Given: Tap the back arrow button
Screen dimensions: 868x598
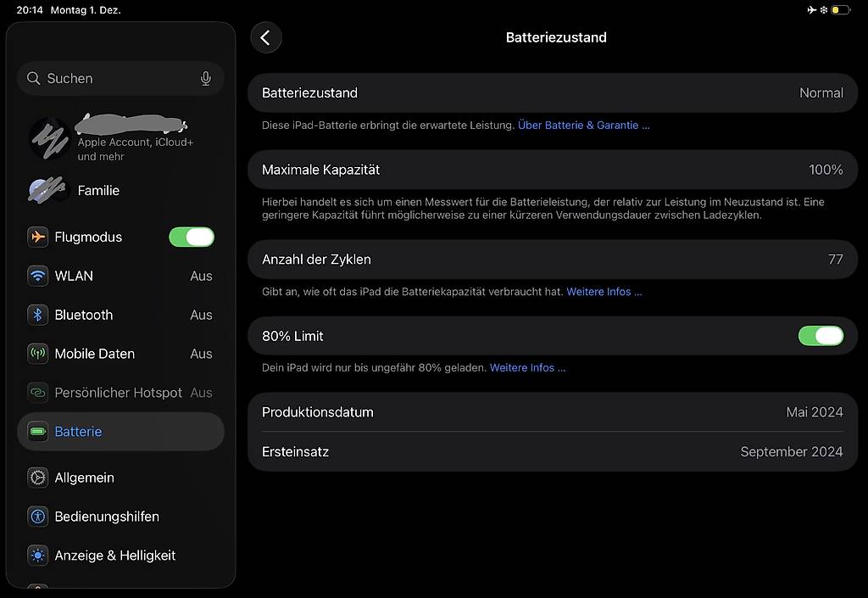Looking at the screenshot, I should click(265, 37).
